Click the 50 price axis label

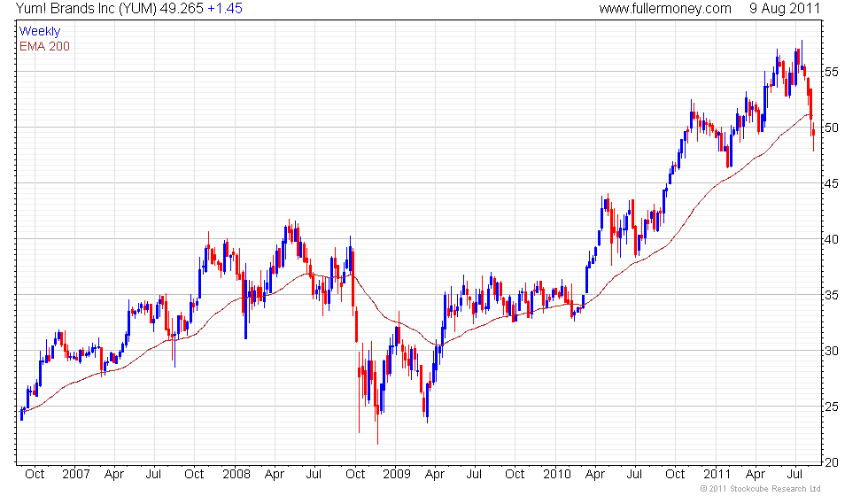pyautogui.click(x=832, y=128)
